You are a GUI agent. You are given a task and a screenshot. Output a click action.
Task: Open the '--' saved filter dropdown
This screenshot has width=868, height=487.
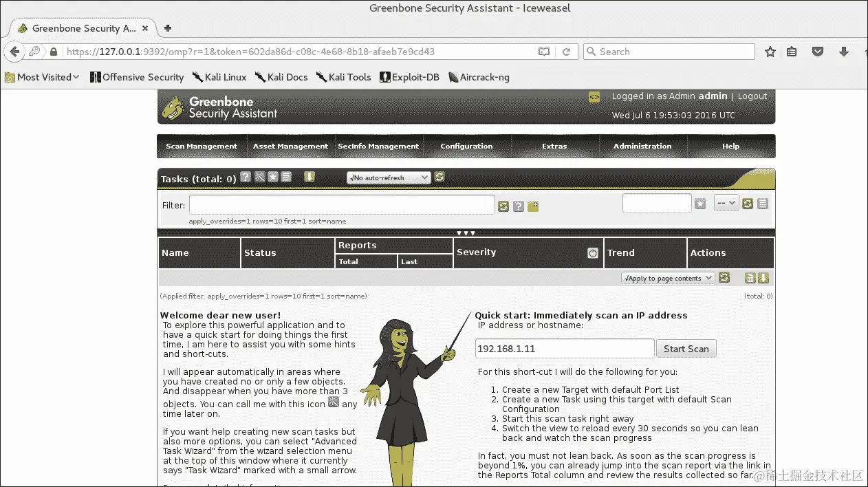coord(726,203)
